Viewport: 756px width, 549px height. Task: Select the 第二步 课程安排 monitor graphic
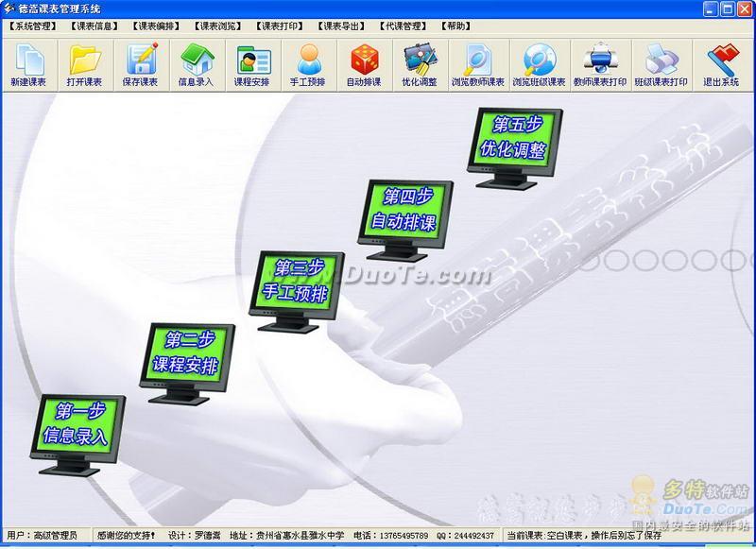click(187, 364)
